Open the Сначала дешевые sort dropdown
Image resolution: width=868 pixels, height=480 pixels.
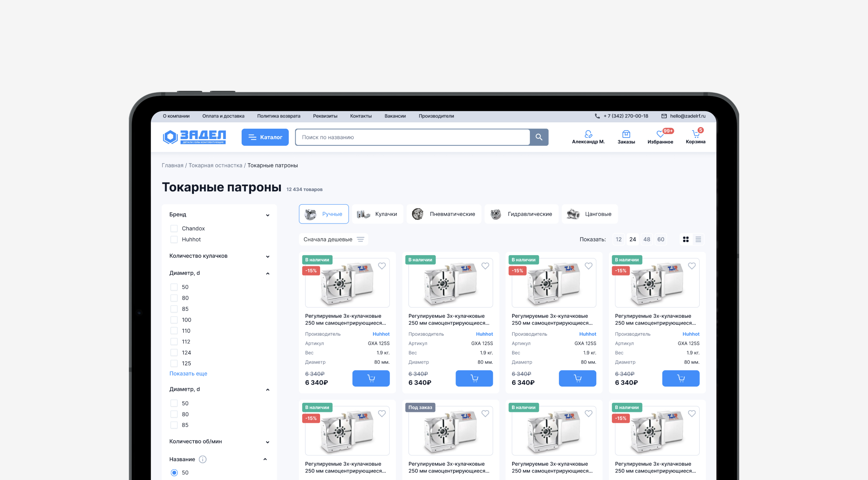click(x=333, y=239)
